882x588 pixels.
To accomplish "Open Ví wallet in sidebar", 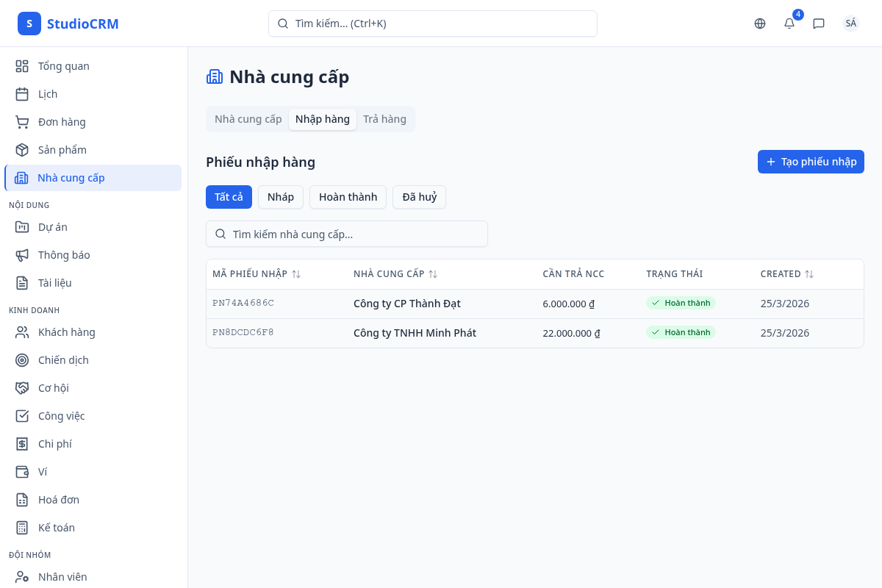I will click(43, 472).
